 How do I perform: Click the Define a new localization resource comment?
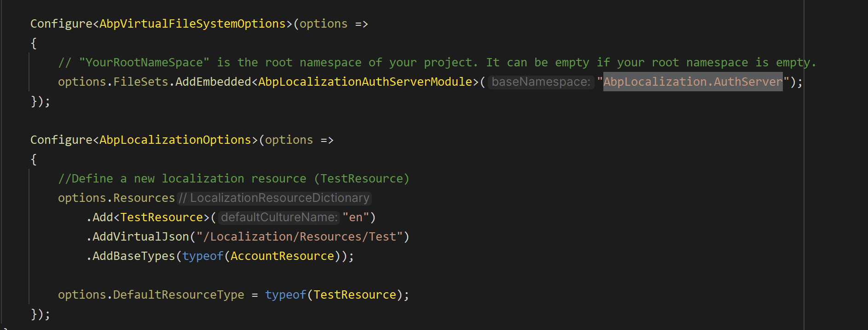click(x=233, y=178)
